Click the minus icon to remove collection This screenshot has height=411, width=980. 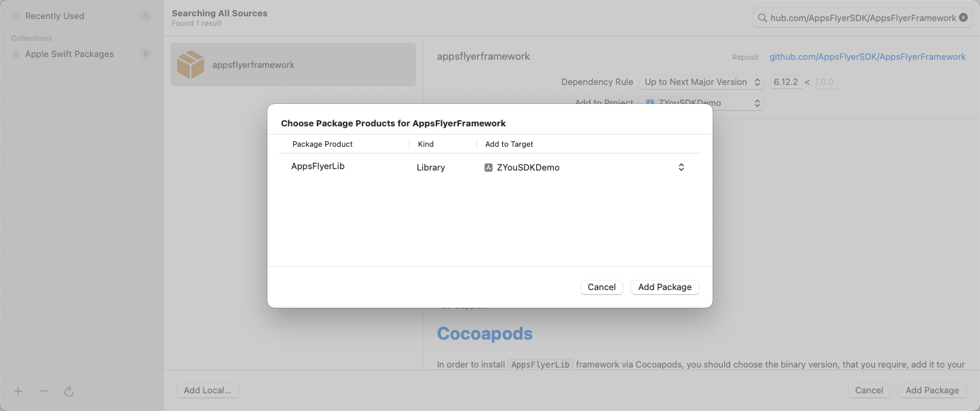[x=43, y=391]
